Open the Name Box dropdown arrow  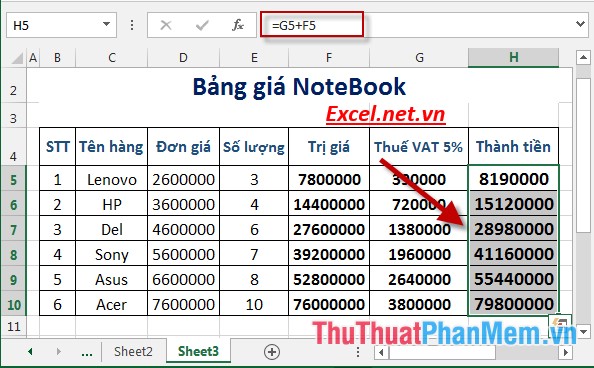pyautogui.click(x=106, y=25)
